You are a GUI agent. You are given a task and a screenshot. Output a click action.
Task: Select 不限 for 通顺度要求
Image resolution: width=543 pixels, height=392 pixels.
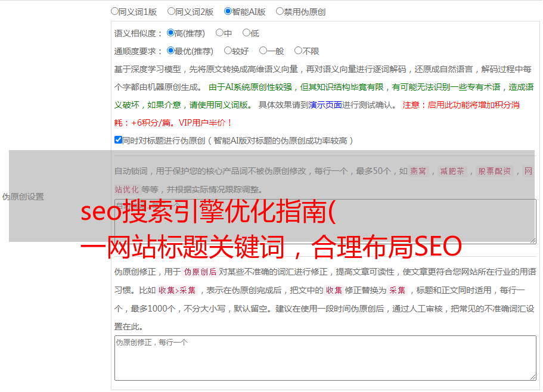click(298, 51)
